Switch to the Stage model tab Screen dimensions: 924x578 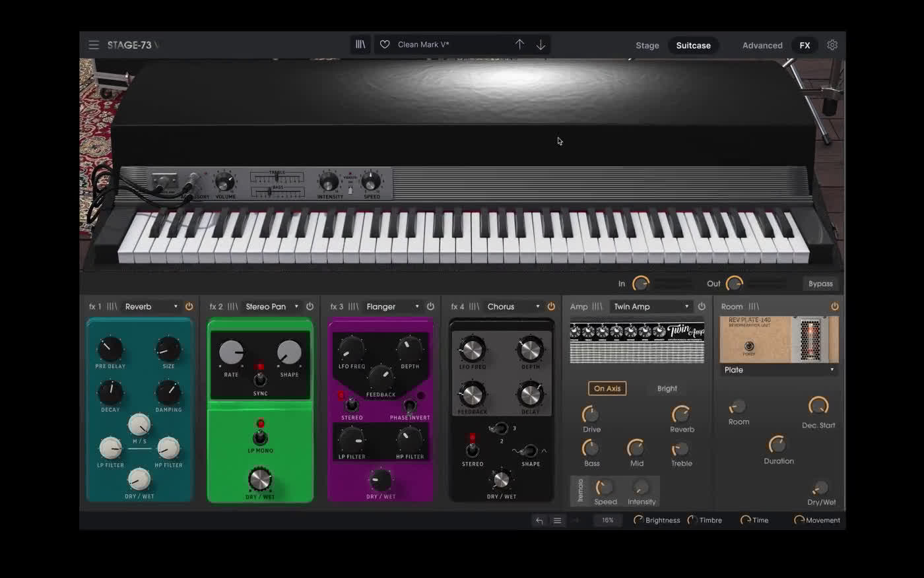(647, 46)
